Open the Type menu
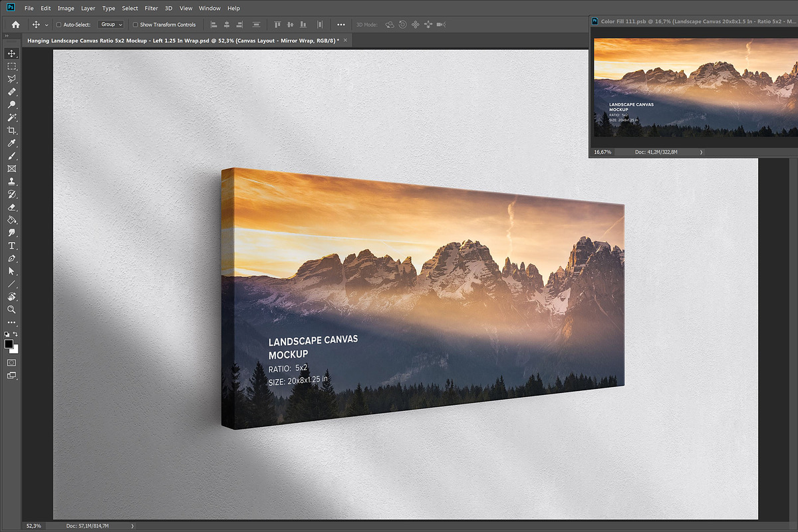The width and height of the screenshot is (798, 532). (x=109, y=9)
